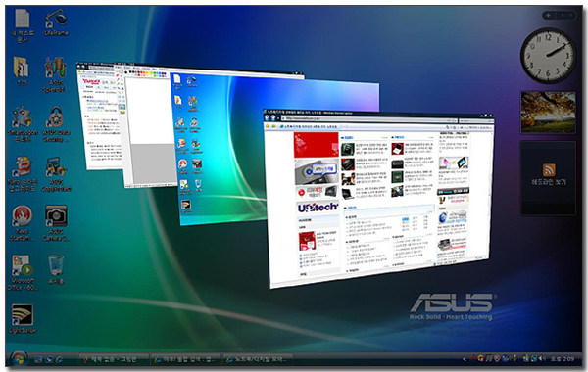588x372 pixels.
Task: Click the LightScribe desktop icon
Action: click(x=23, y=318)
